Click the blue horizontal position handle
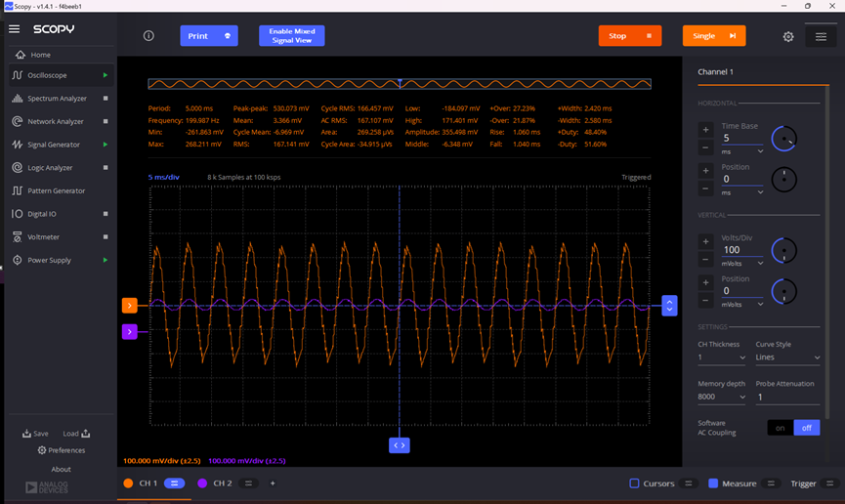This screenshot has width=845, height=504. point(400,445)
